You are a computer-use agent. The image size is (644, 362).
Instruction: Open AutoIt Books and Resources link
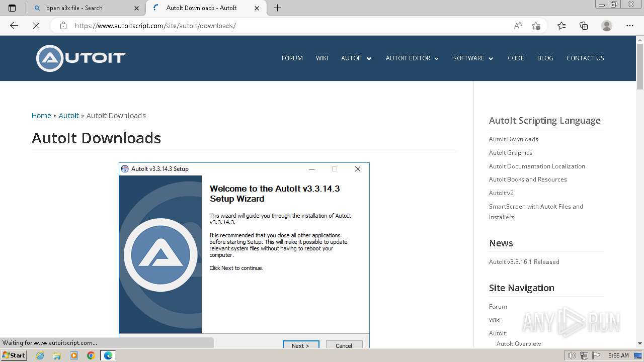[x=528, y=179]
